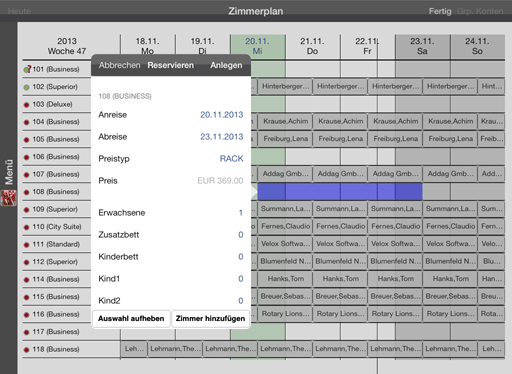Click the red status dot of room 107
Screen dimensions: 512x374
(x=26, y=175)
